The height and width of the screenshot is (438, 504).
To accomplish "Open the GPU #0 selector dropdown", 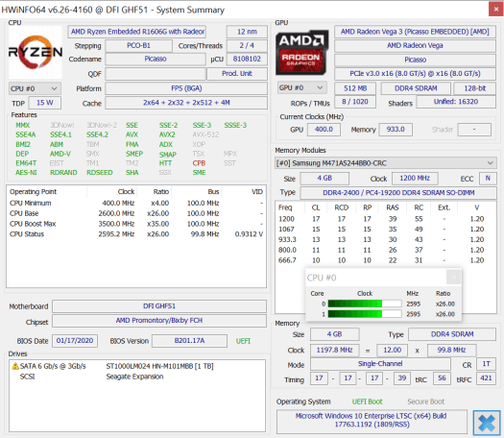I will coord(301,87).
